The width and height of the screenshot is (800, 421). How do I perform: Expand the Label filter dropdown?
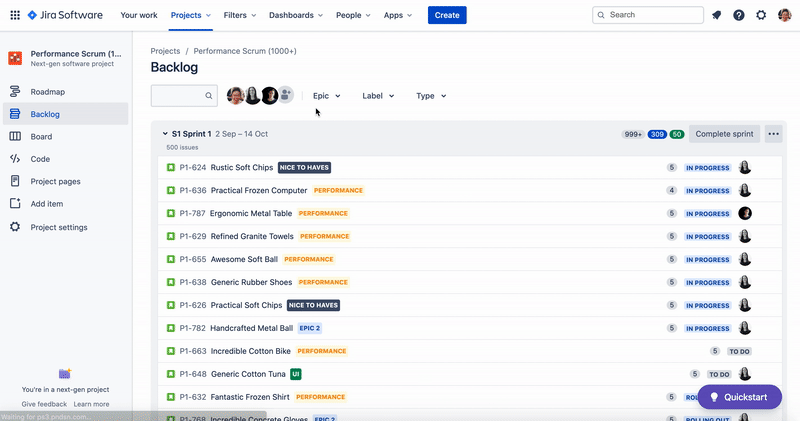coord(378,95)
